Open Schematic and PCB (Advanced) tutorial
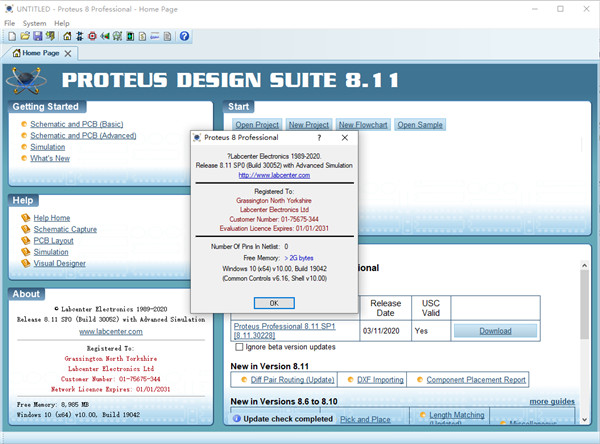This screenshot has height=444, width=600. click(x=83, y=135)
